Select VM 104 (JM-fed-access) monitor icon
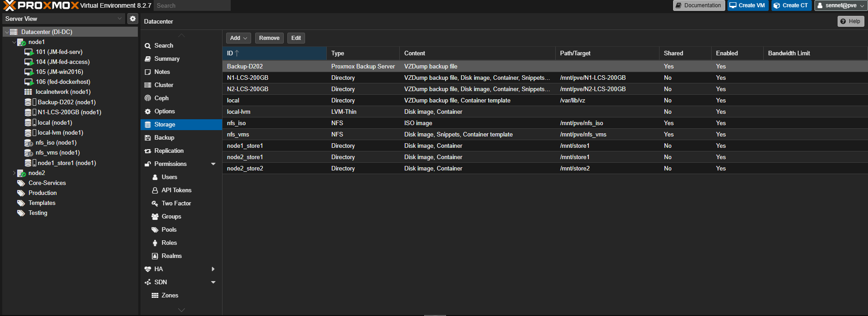Viewport: 868px width, 316px height. [x=29, y=62]
